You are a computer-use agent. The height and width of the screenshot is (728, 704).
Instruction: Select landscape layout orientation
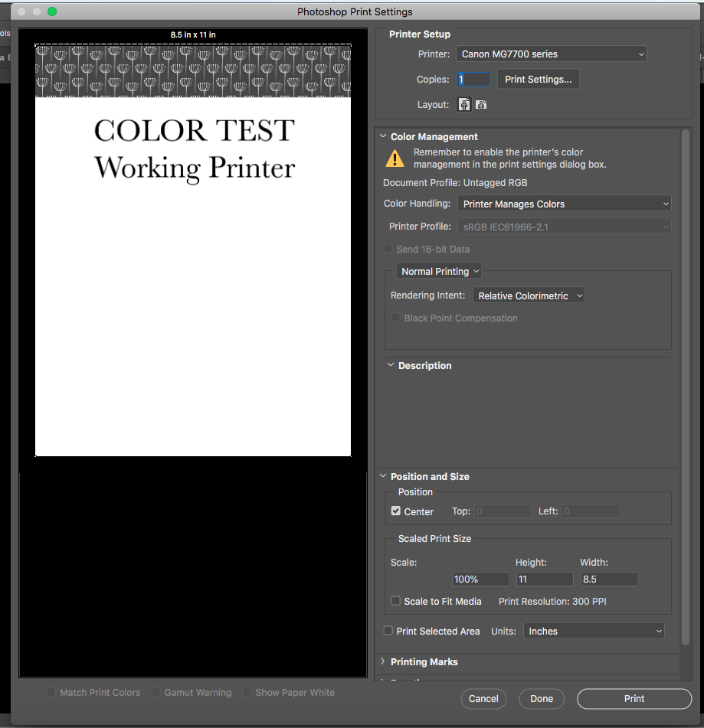click(481, 103)
